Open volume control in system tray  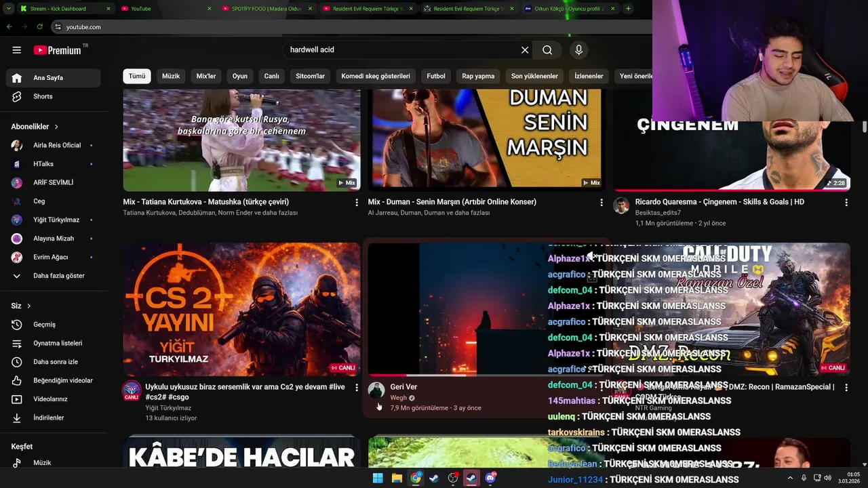pyautogui.click(x=827, y=478)
